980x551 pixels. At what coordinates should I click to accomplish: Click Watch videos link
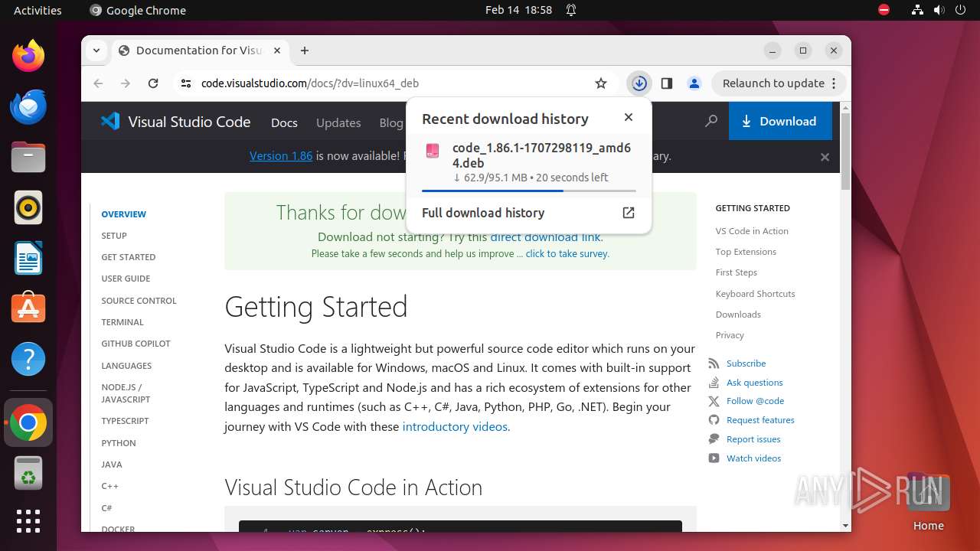tap(753, 458)
